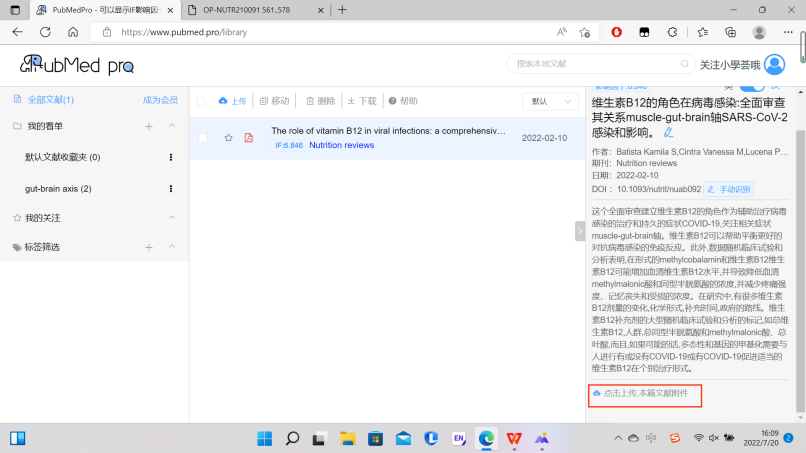Open the user avatar profile icon
This screenshot has width=806, height=453.
[x=774, y=64]
